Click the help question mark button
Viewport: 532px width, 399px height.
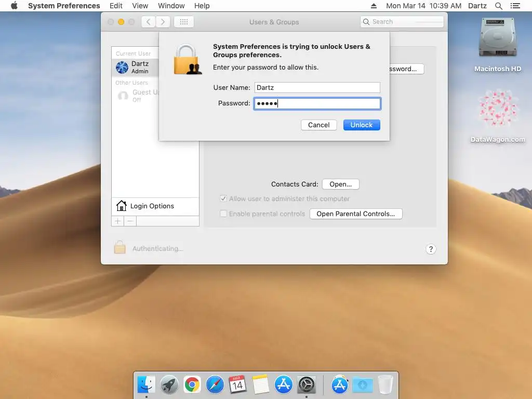[x=431, y=249]
